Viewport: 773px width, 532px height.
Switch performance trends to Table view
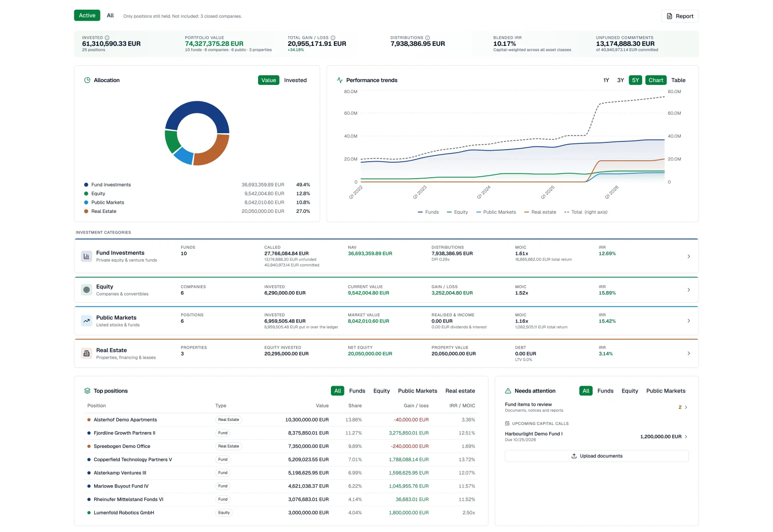678,80
